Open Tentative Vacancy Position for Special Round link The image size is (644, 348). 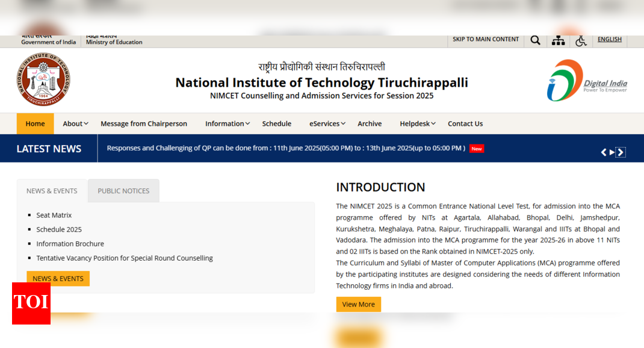click(125, 258)
